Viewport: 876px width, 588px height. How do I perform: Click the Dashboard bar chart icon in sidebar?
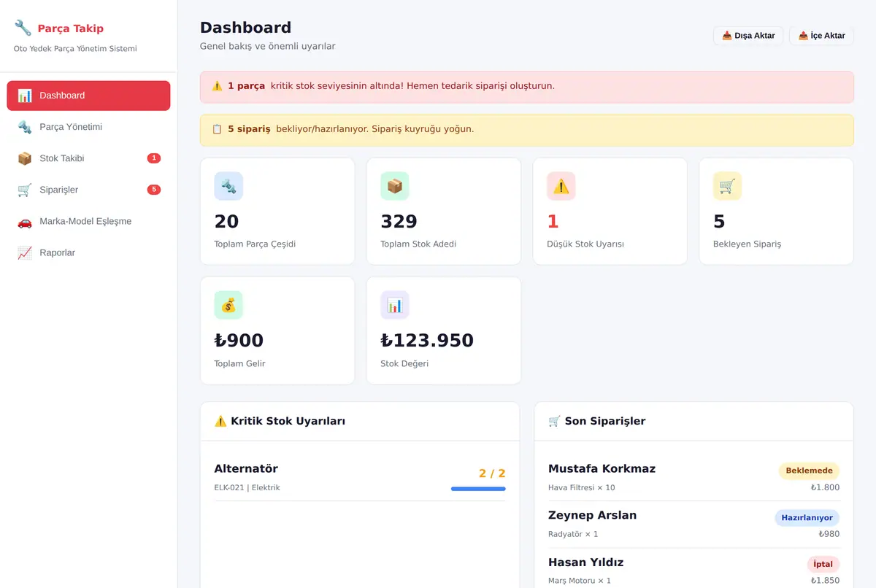tap(25, 96)
